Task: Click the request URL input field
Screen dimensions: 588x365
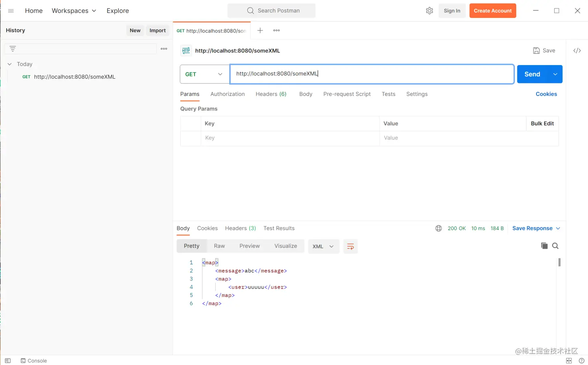Action: [372, 74]
